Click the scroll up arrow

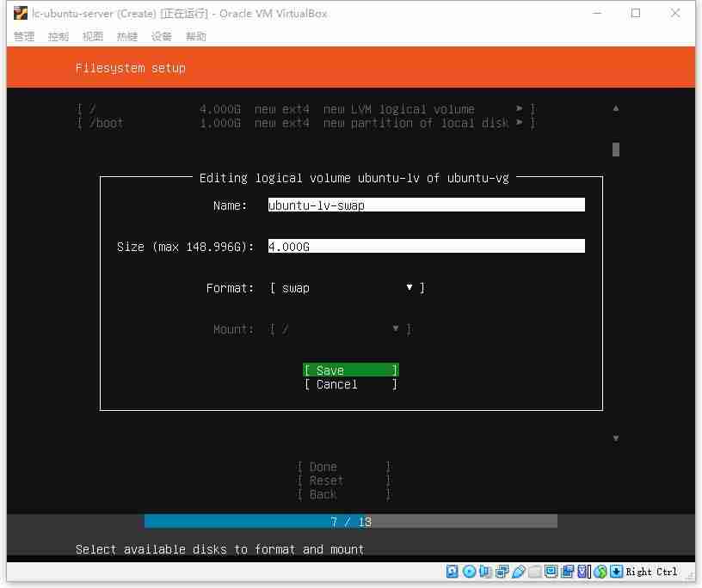[616, 108]
